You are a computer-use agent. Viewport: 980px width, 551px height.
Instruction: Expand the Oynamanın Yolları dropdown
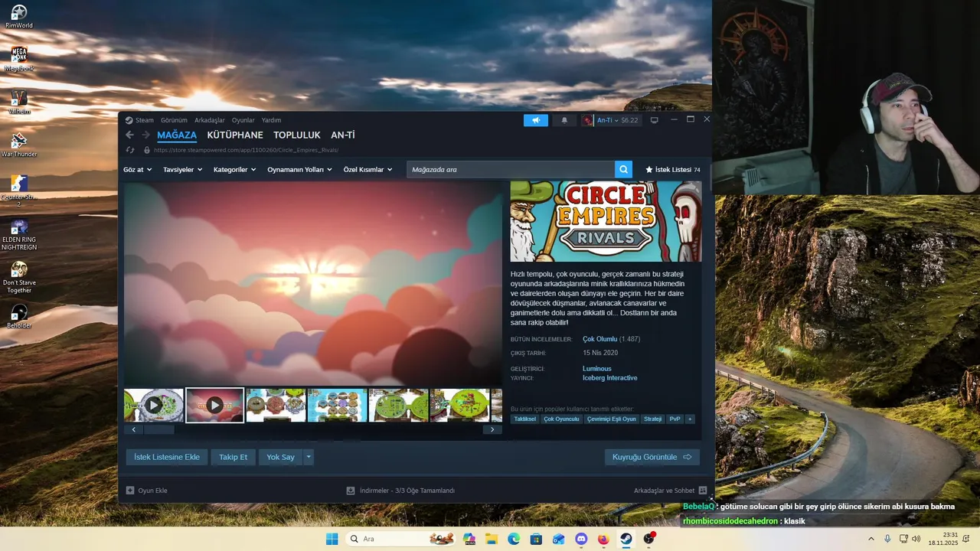tap(299, 169)
